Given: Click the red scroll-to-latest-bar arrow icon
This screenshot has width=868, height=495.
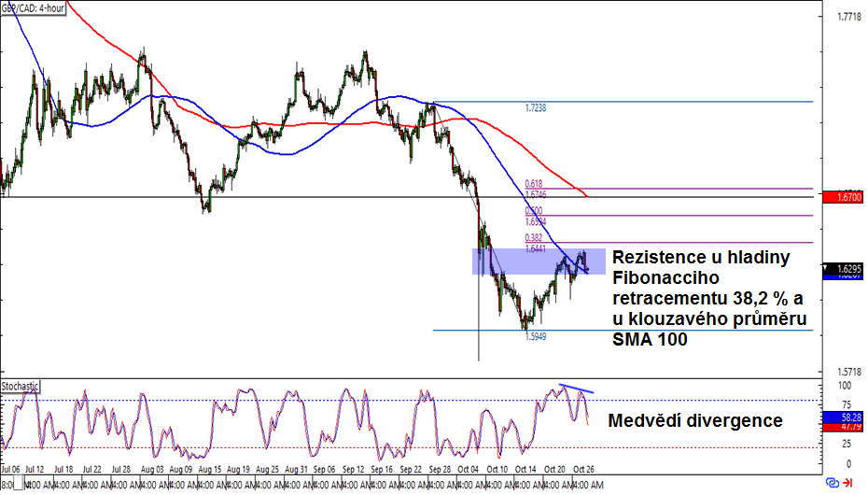Looking at the screenshot, I should [847, 483].
